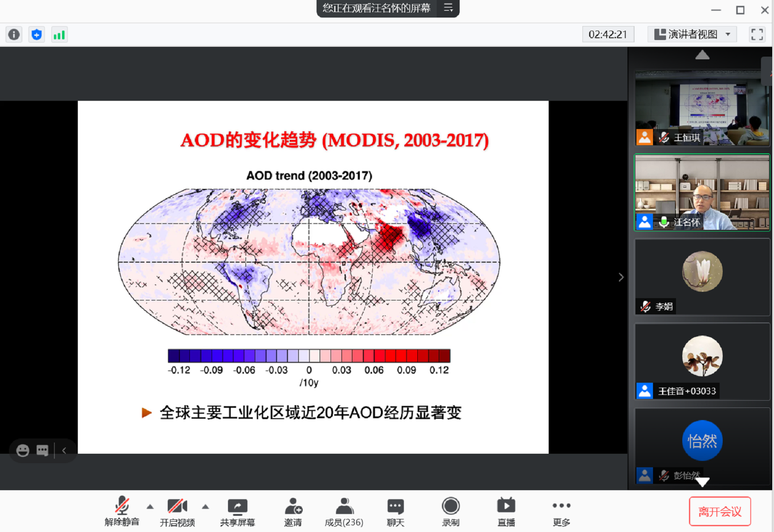Open the Speaker View (演讲者视图) dropdown
Image resolution: width=774 pixels, height=532 pixels.
pos(692,35)
